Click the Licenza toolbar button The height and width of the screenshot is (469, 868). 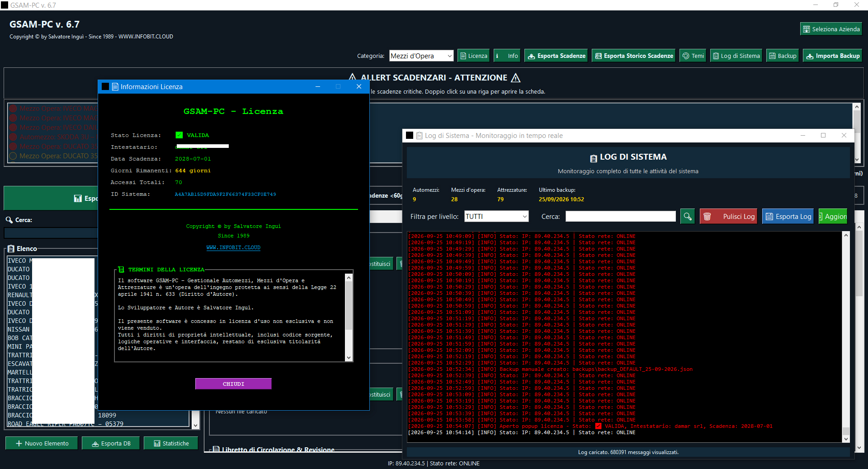pyautogui.click(x=473, y=56)
